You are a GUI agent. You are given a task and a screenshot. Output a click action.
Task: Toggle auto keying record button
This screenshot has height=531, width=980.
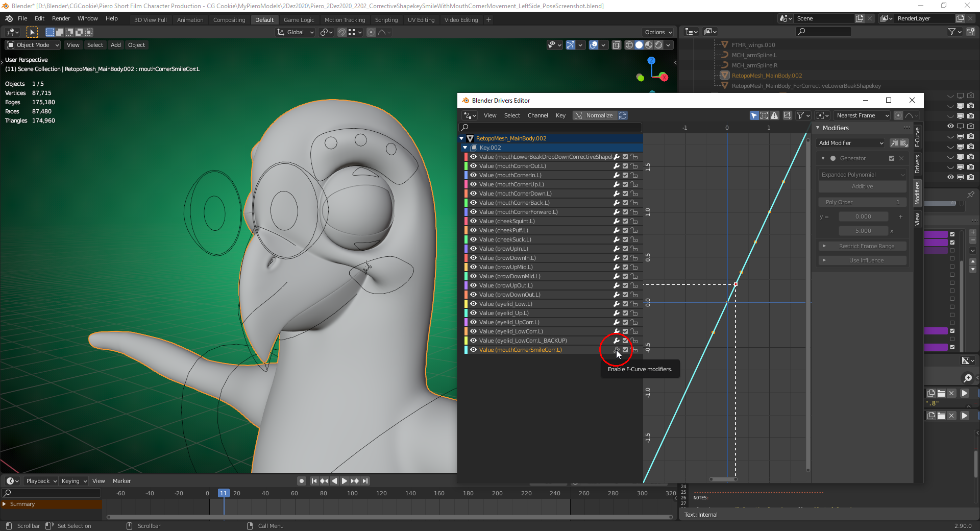pyautogui.click(x=302, y=481)
